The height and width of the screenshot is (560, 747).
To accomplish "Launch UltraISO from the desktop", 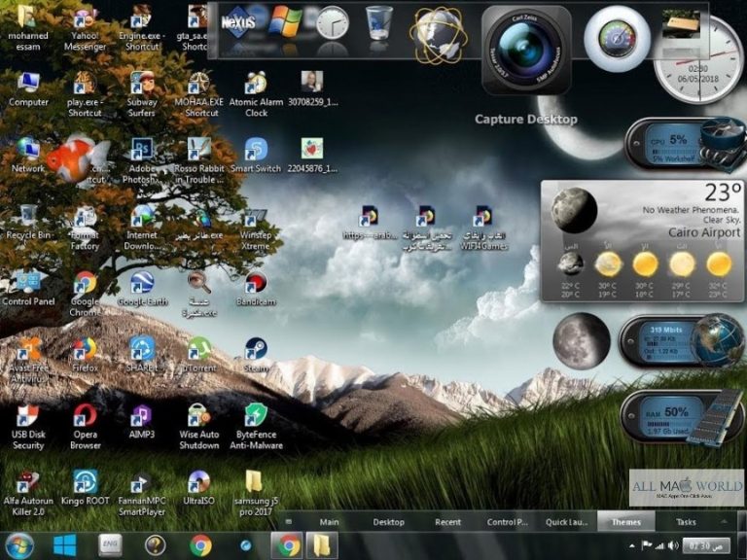I will 198,482.
